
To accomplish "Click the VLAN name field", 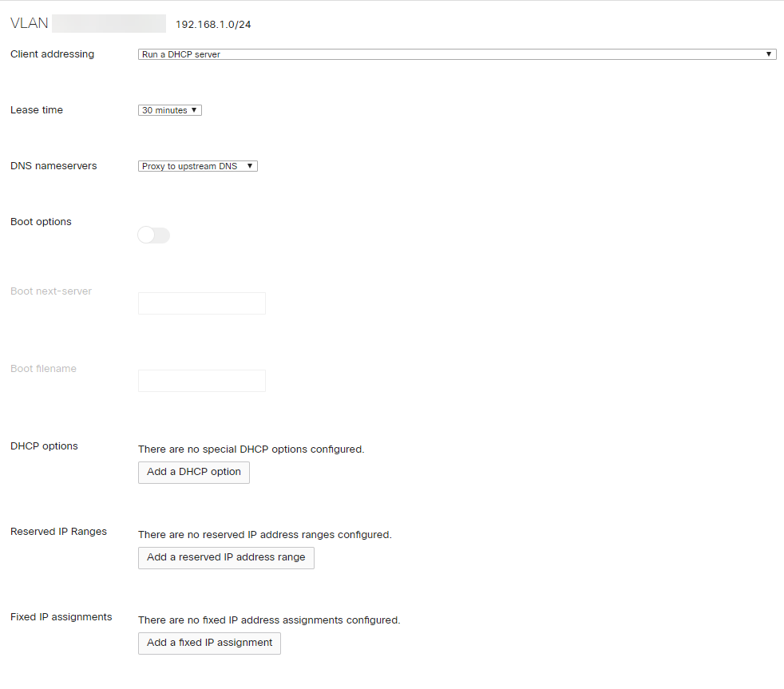I will coord(109,23).
